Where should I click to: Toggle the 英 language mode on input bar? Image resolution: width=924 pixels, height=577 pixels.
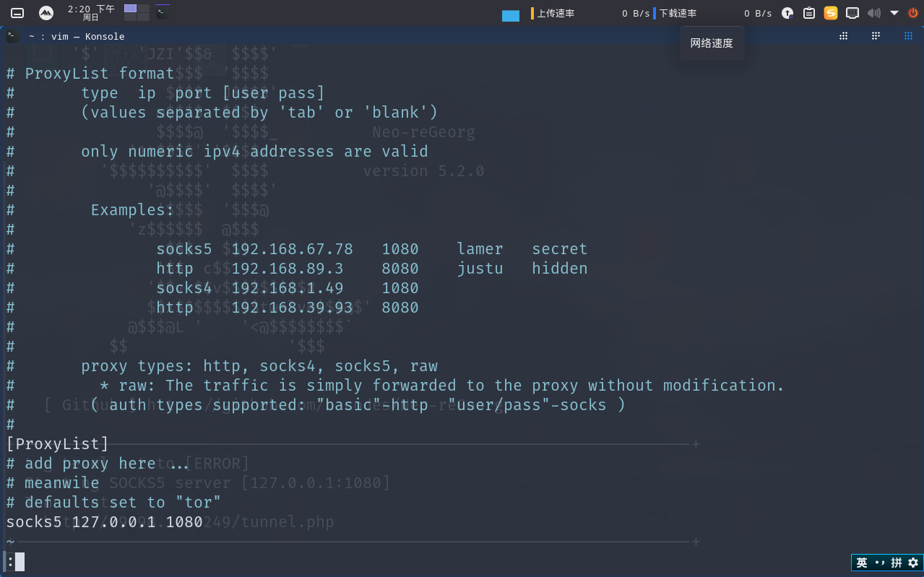pyautogui.click(x=862, y=563)
